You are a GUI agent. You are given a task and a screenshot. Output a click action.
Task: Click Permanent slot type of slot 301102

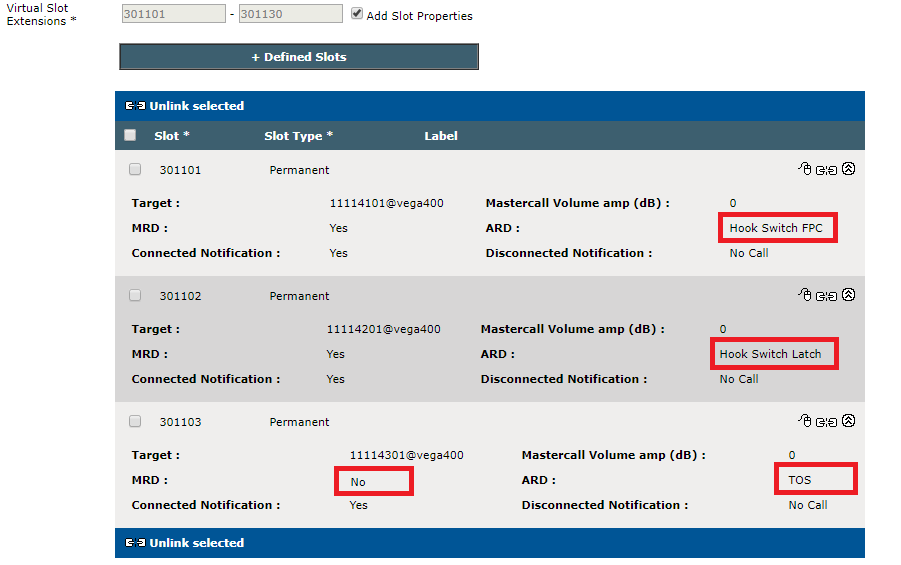point(299,296)
